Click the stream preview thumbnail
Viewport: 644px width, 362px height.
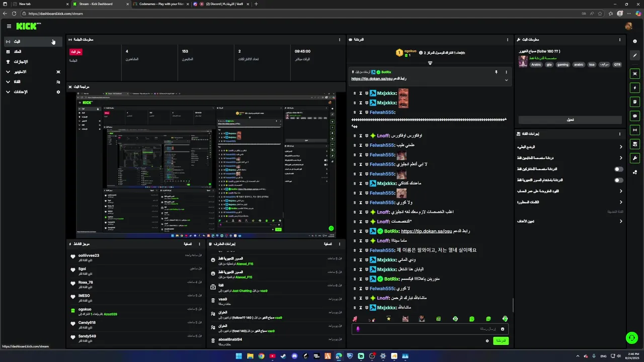[x=206, y=164]
